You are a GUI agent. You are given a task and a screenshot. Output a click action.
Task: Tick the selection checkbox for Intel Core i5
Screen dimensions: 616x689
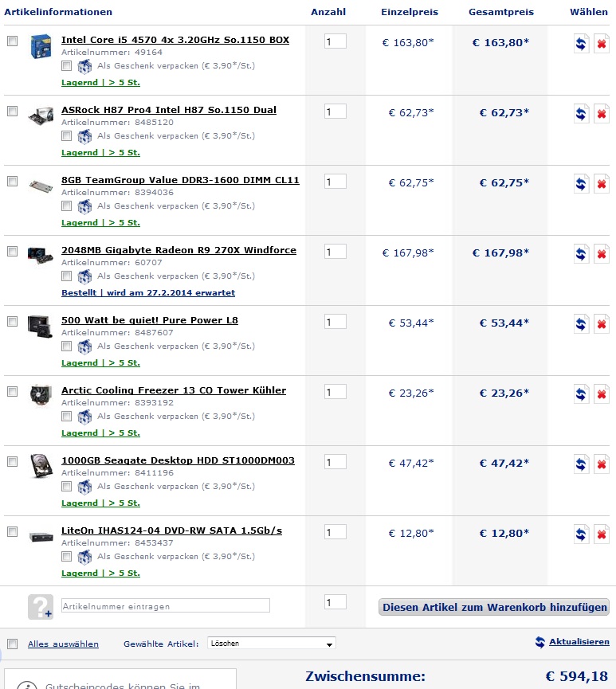12,41
